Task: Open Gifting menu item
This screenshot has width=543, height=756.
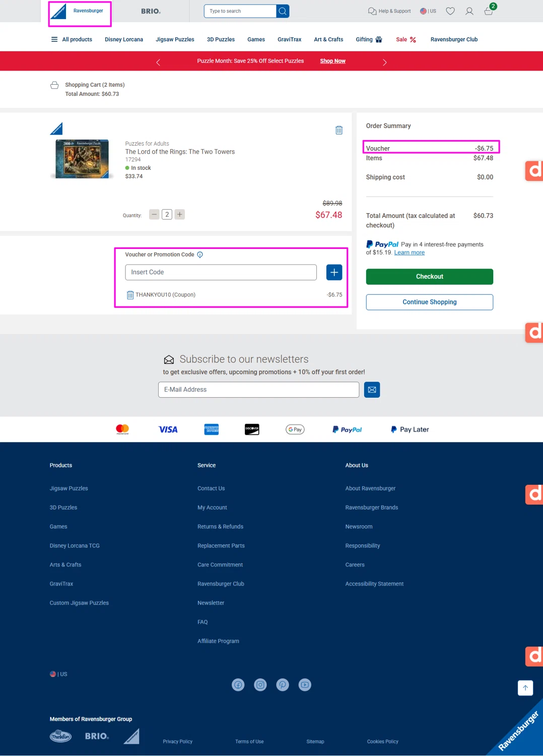Action: (369, 39)
